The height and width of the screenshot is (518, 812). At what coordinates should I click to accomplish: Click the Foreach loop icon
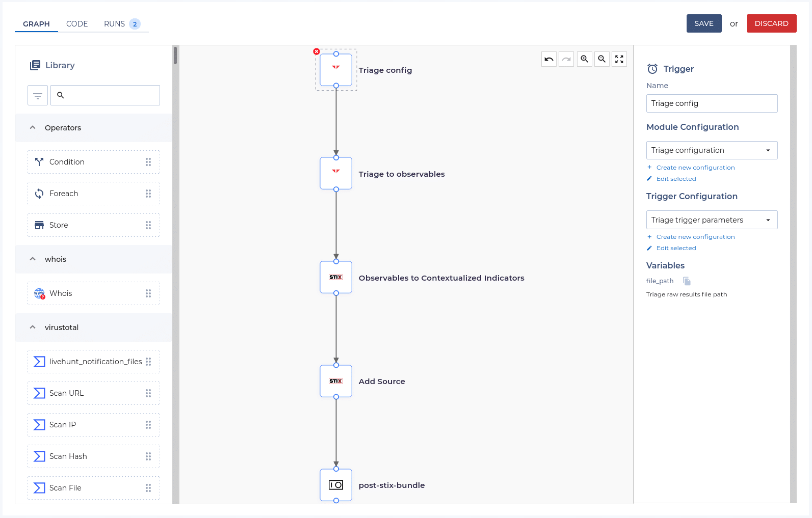[39, 194]
